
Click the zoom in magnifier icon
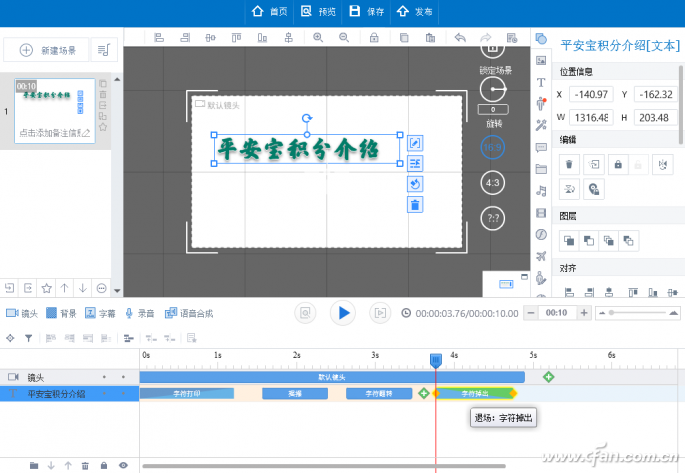318,38
